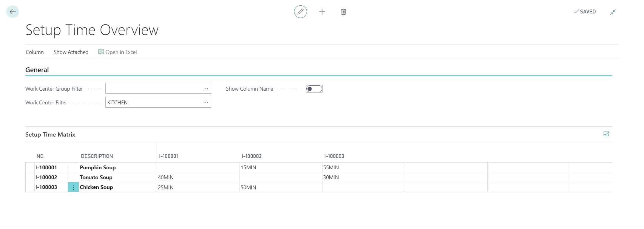The height and width of the screenshot is (229, 644).
Task: Collapse the page with the shrink arrows icon
Action: [x=613, y=12]
